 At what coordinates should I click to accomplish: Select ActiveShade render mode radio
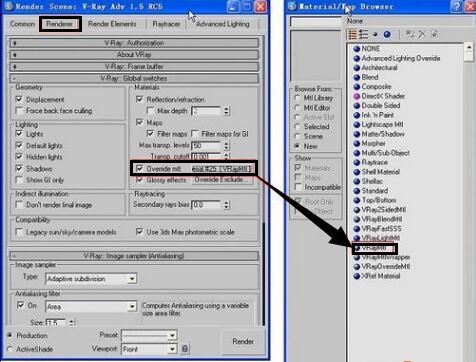click(10, 349)
